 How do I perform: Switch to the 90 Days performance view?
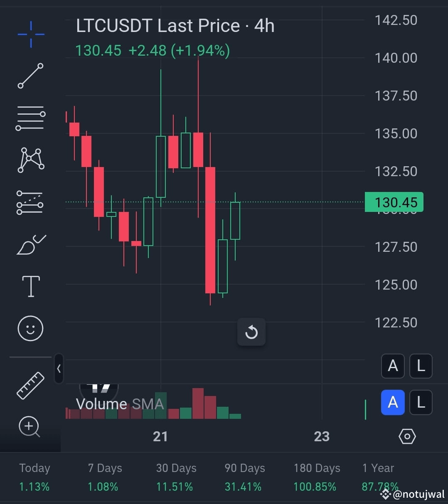[x=244, y=477]
